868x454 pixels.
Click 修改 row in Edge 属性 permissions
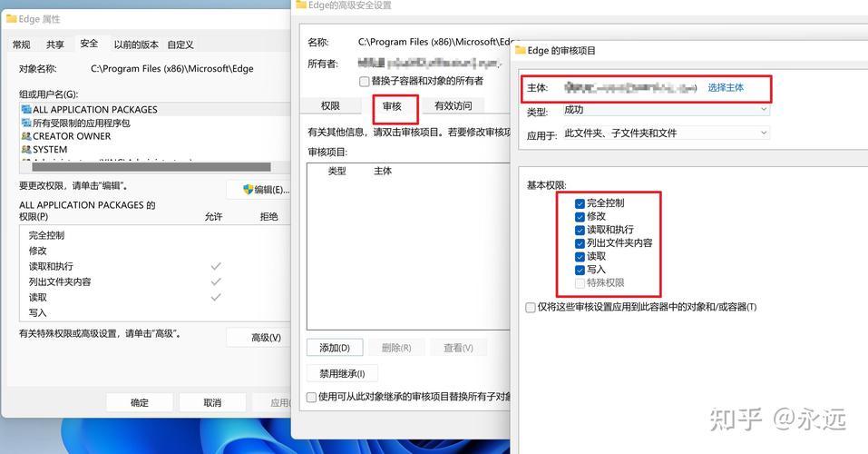click(155, 251)
